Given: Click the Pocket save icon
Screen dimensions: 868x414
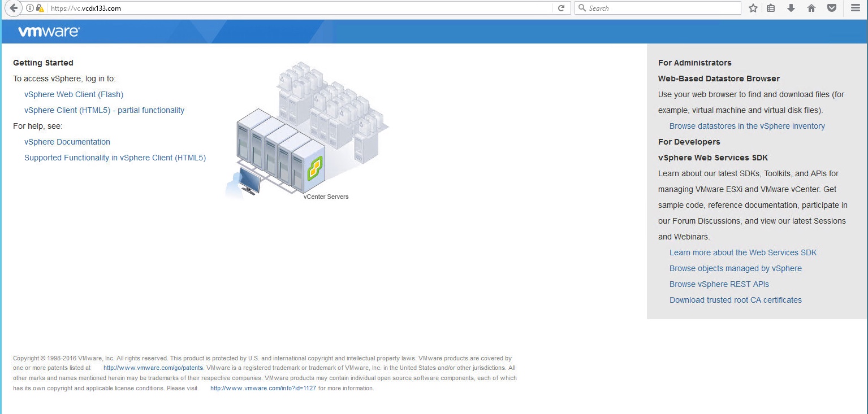Looking at the screenshot, I should tap(831, 8).
